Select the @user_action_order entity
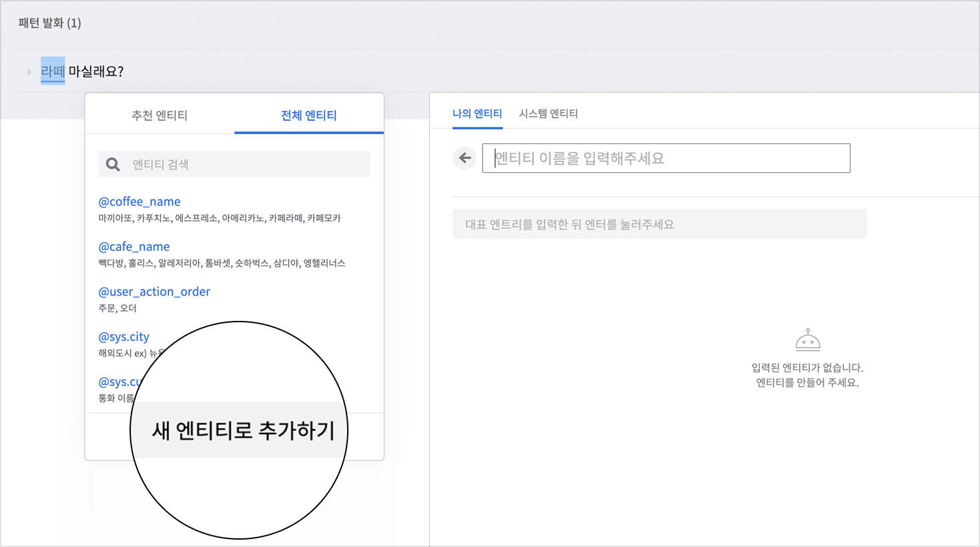 [x=154, y=292]
